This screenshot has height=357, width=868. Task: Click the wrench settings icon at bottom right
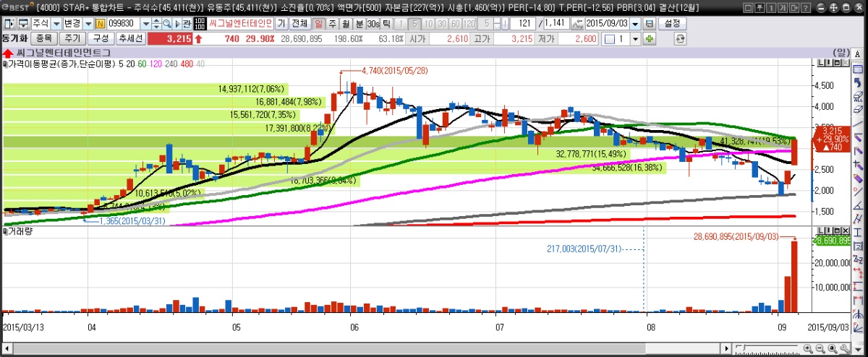coord(845,348)
